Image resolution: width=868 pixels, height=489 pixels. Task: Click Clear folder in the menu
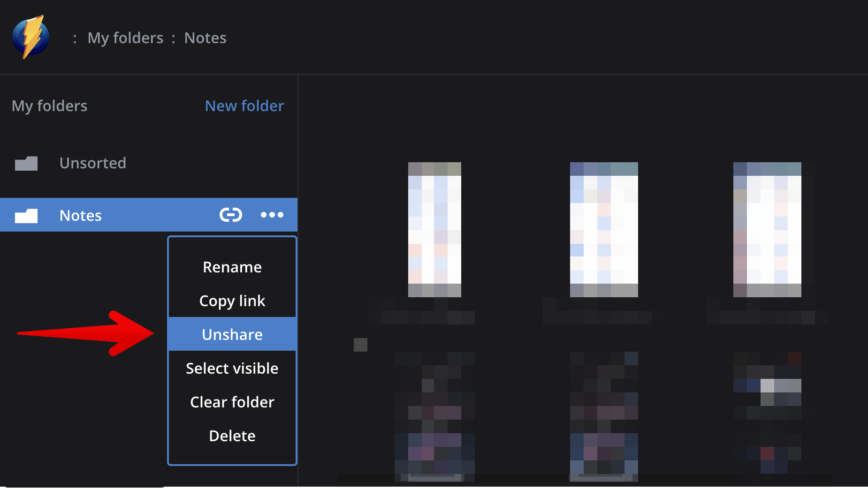click(x=232, y=402)
